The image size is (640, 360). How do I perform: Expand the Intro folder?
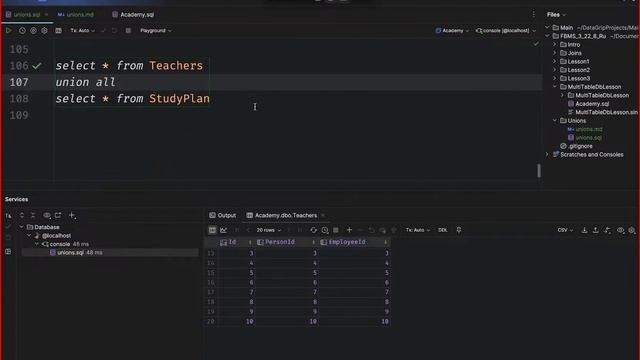click(x=555, y=44)
